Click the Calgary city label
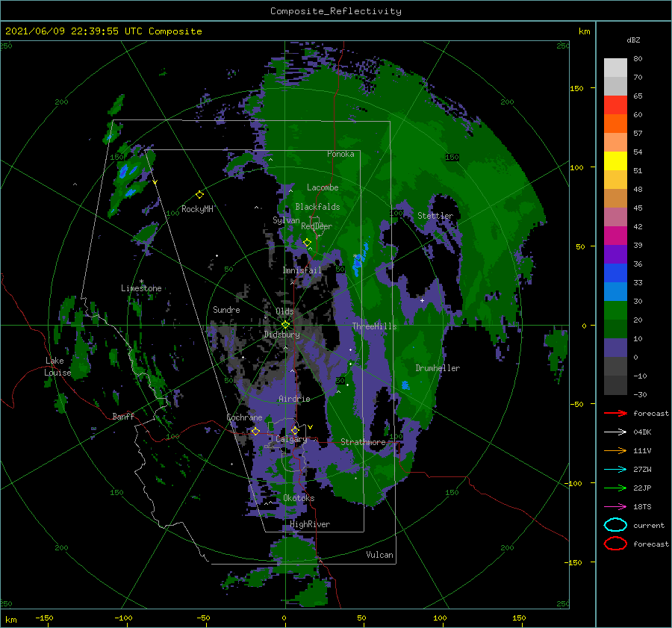The image size is (672, 628). [x=291, y=439]
